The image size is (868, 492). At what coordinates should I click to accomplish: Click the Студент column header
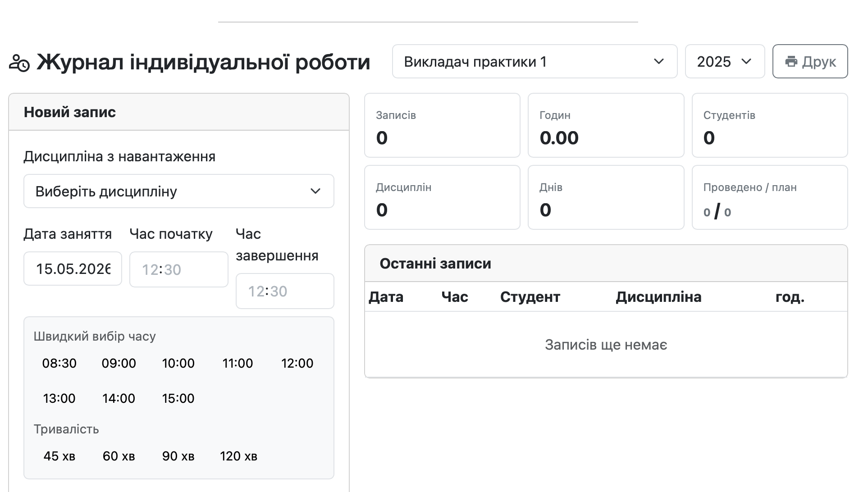[x=530, y=297]
